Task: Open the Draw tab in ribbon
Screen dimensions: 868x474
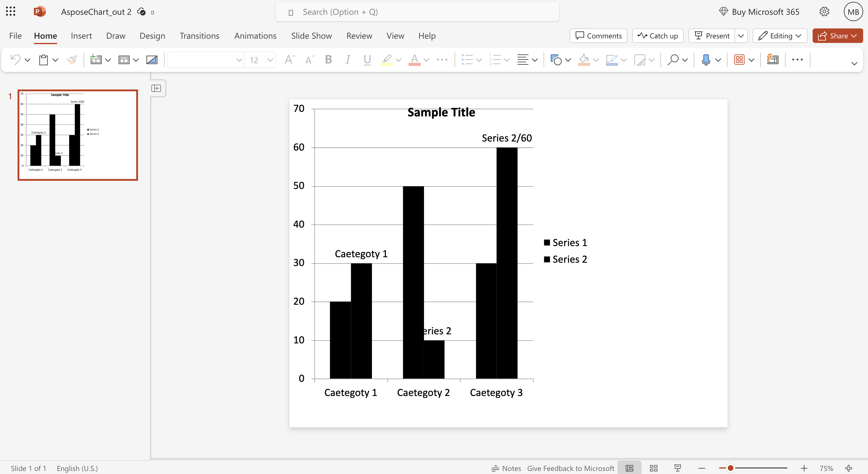Action: tap(116, 36)
